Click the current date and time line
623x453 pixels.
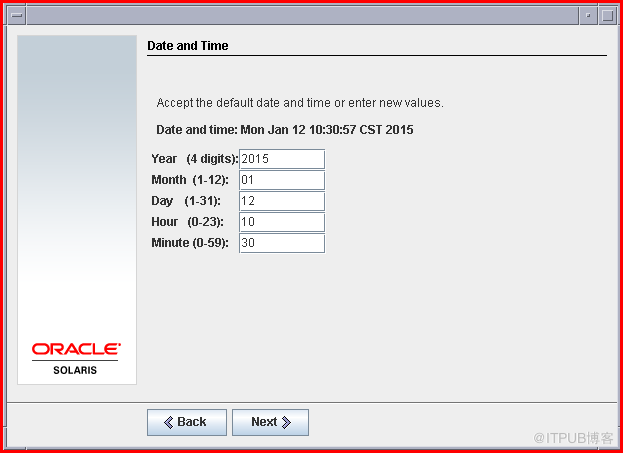point(285,130)
